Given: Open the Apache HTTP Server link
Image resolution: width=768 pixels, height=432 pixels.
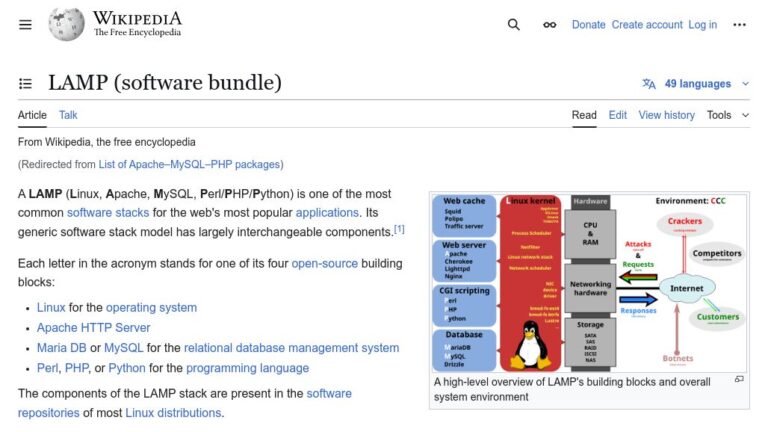Looking at the screenshot, I should [x=94, y=328].
